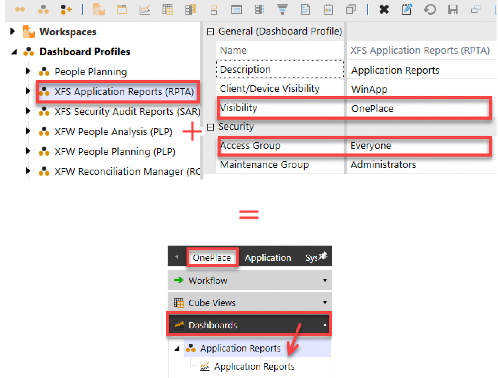Click the black X delete toolbar icon
Image resolution: width=498 pixels, height=378 pixels.
[384, 9]
